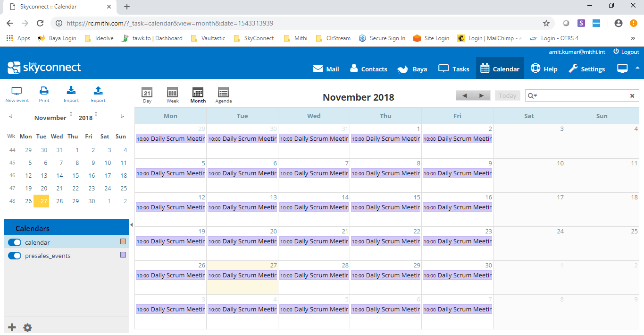The width and height of the screenshot is (644, 335).
Task: Open the Tasks tab
Action: pos(454,69)
